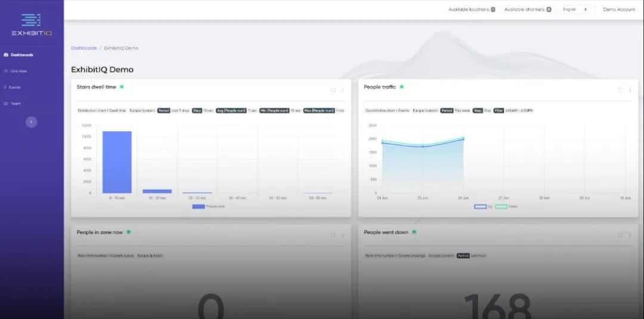Image resolution: width=644 pixels, height=319 pixels.
Task: Click Available channels counter
Action: coord(528,10)
